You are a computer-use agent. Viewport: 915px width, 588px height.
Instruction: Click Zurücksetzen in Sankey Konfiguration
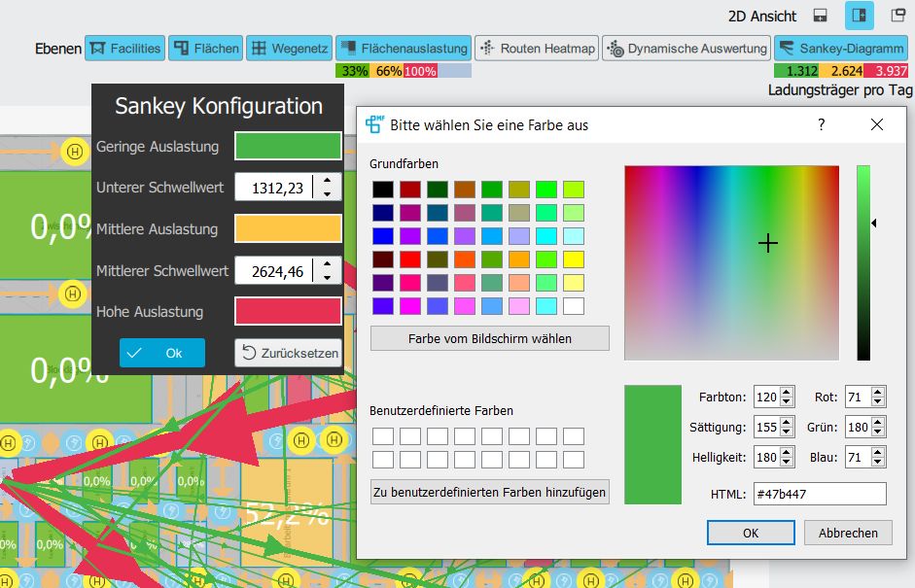tap(288, 353)
